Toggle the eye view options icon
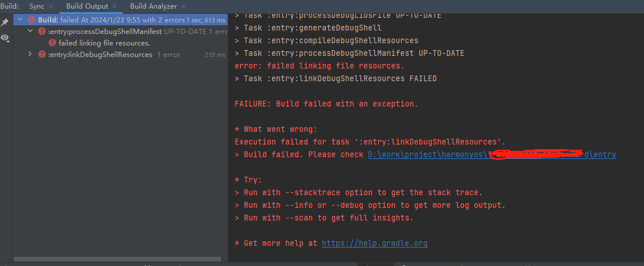The width and height of the screenshot is (644, 266). (x=5, y=38)
